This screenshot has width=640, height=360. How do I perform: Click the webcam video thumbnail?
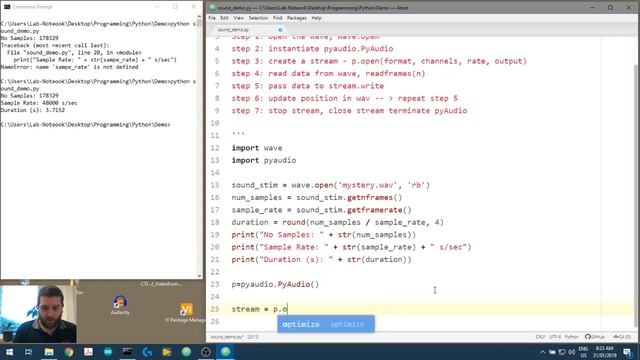point(38,313)
